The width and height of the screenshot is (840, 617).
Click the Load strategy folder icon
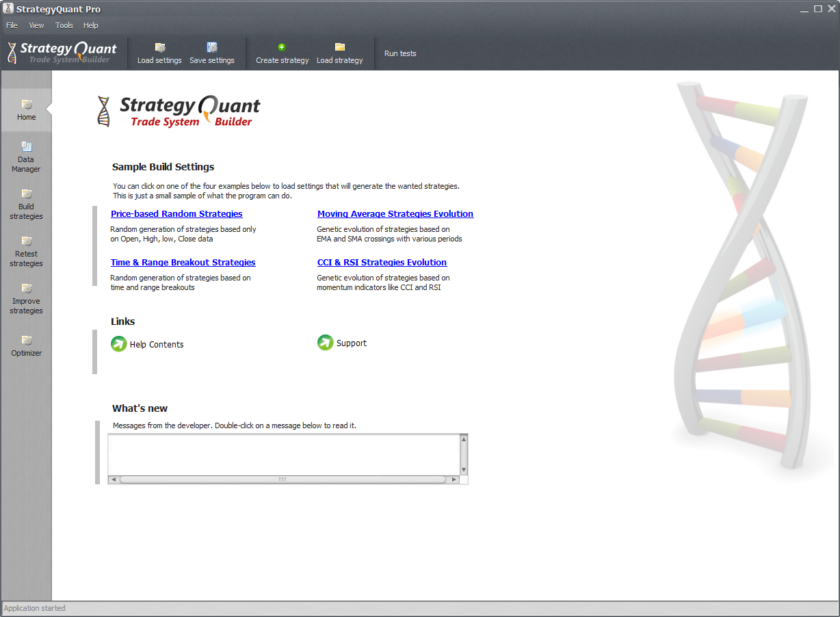[340, 47]
